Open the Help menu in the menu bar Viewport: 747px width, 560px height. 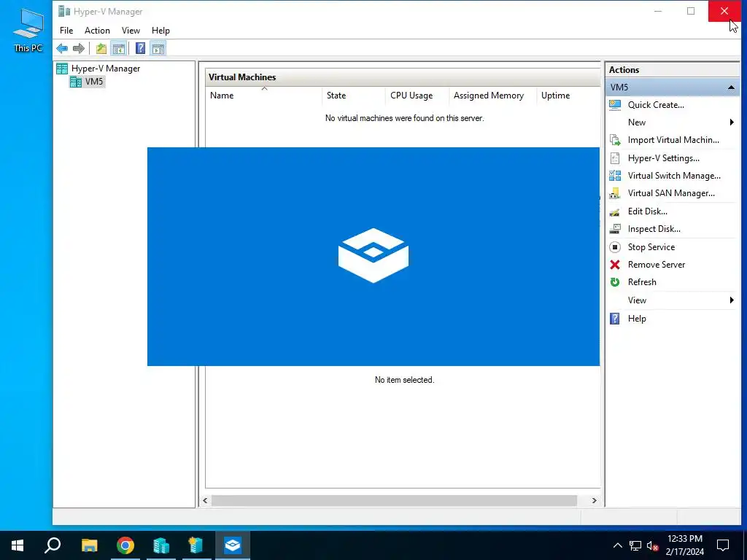click(x=160, y=31)
